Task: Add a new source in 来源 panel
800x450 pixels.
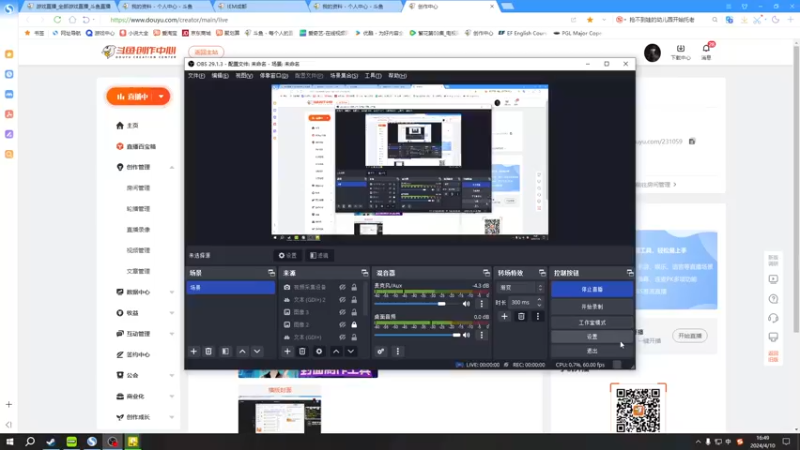Action: pos(287,352)
